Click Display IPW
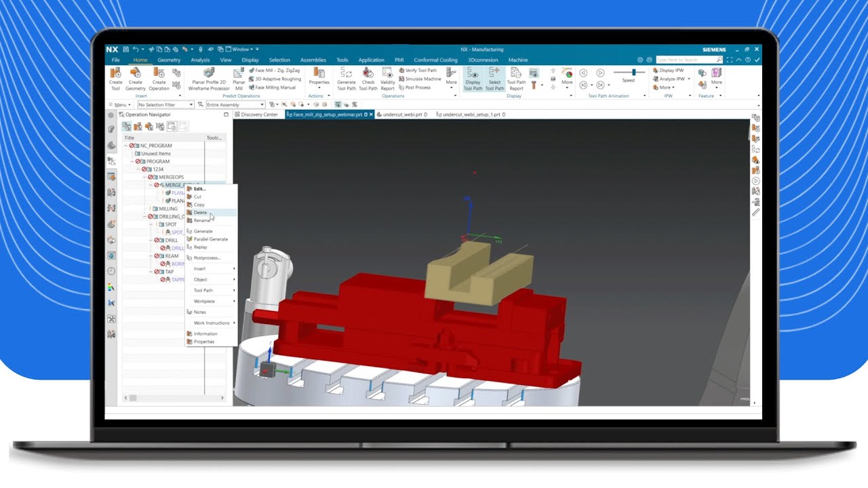The height and width of the screenshot is (488, 868). point(668,70)
